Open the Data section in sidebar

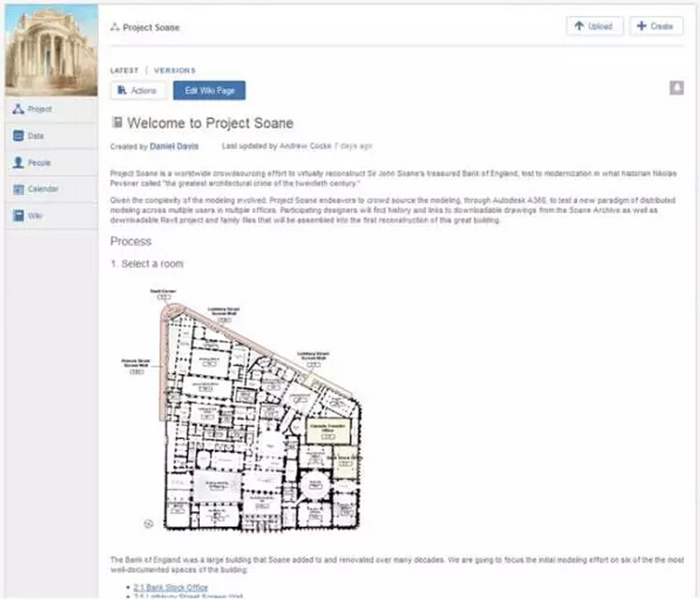35,136
